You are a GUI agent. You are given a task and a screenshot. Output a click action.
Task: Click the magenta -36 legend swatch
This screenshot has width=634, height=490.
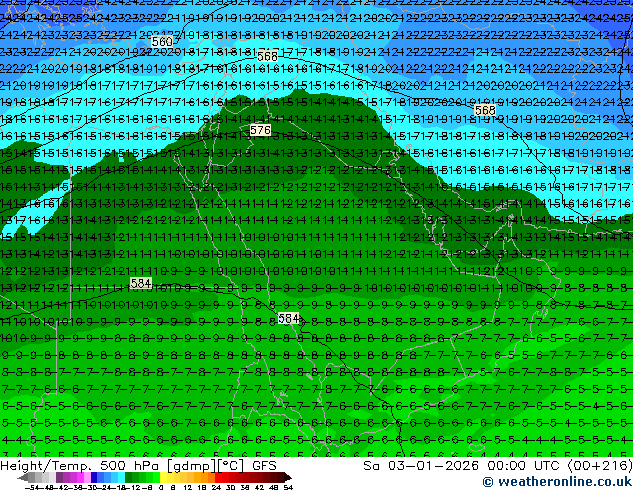80,477
